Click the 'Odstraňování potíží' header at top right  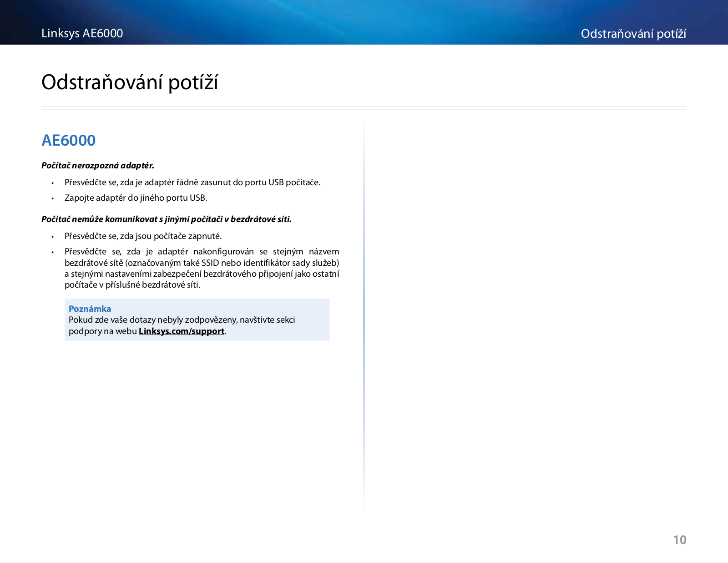pyautogui.click(x=633, y=34)
